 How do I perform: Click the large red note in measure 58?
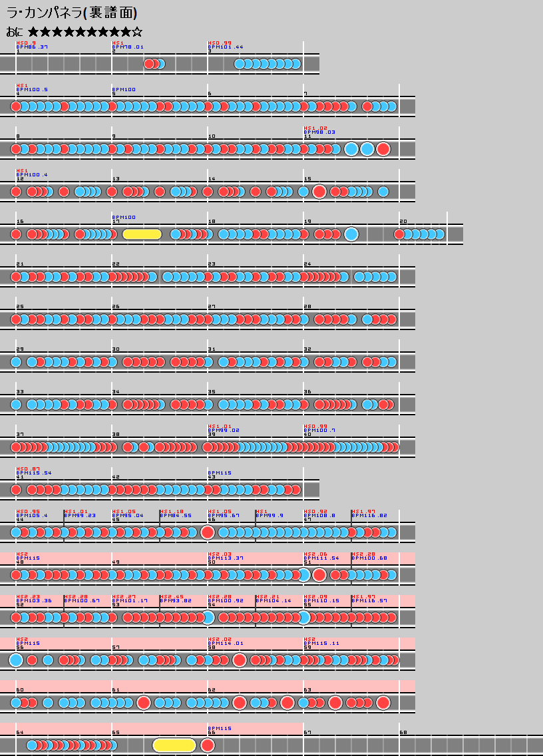(240, 660)
